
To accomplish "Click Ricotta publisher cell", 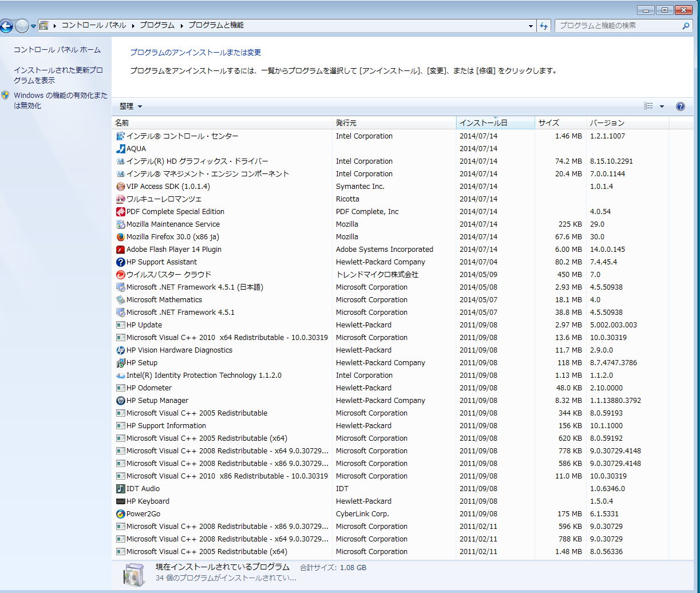I will click(347, 199).
